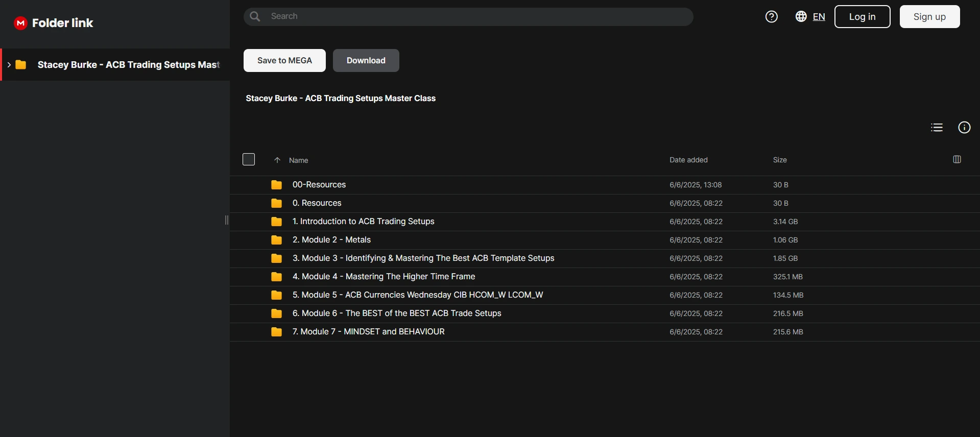The image size is (980, 437).
Task: Toggle the select-all checkbox
Action: pos(249,159)
